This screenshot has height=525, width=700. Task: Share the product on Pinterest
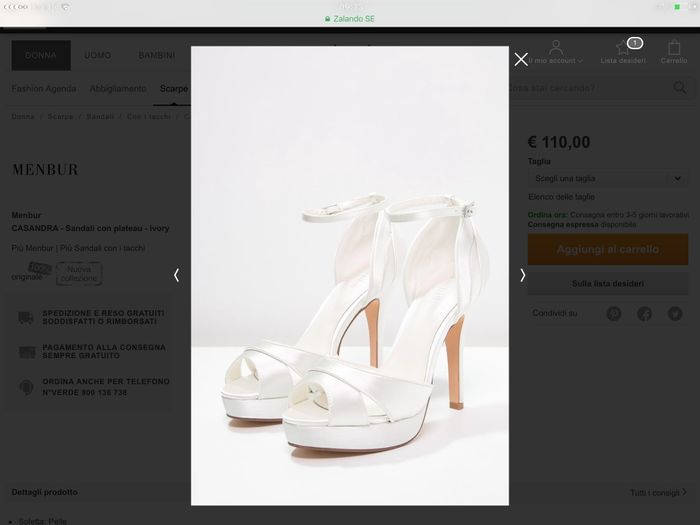click(614, 314)
